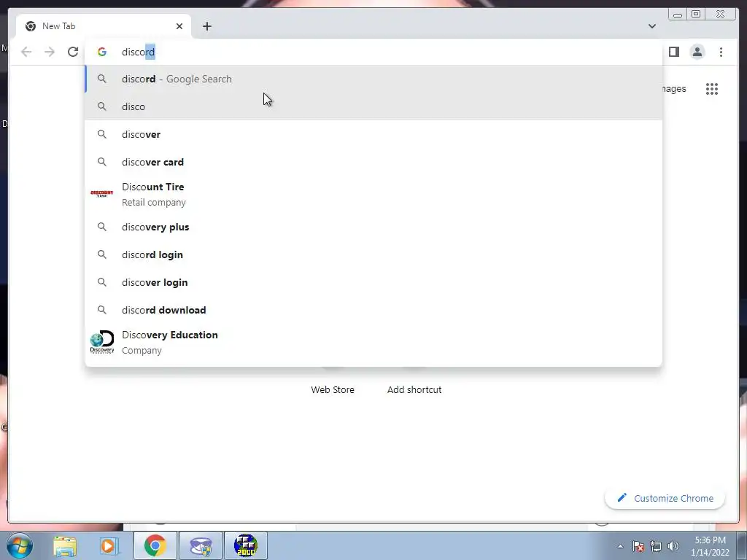Click the magnifier icon beside 'discover card'
The height and width of the screenshot is (560, 747).
[x=102, y=162]
